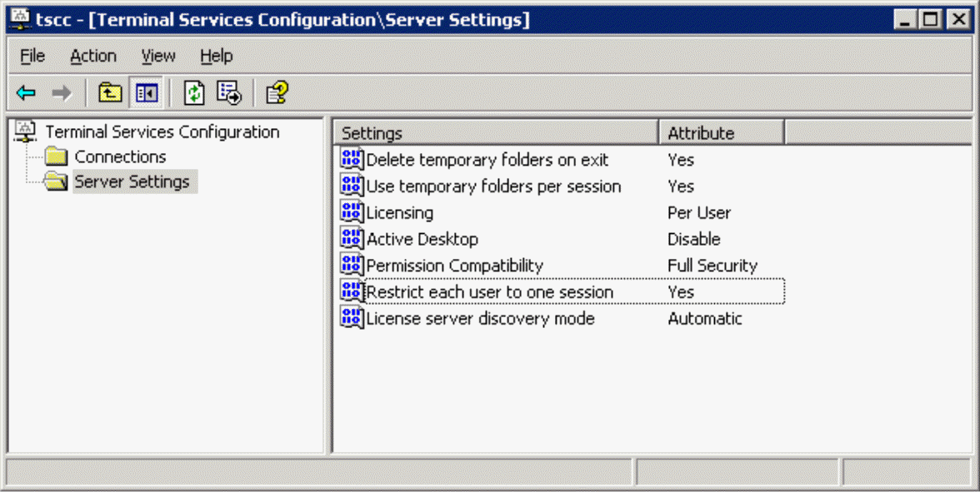This screenshot has height=492, width=980.
Task: Click the Back arrow toolbar icon
Action: 26,93
